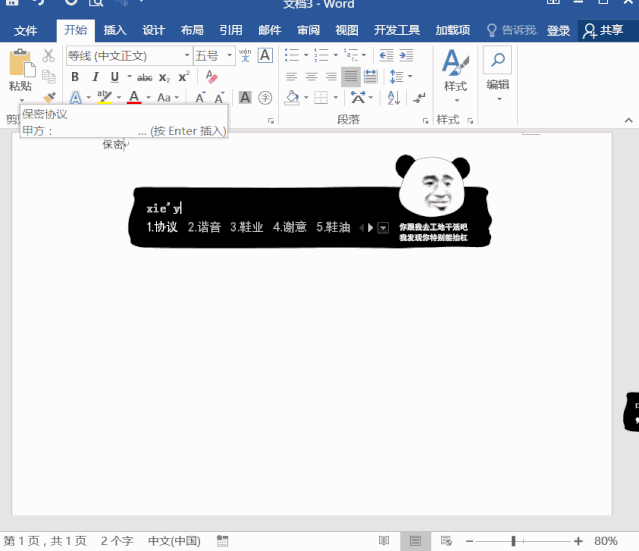Click the 登录 sign-in link
This screenshot has height=551, width=639.
(x=558, y=31)
